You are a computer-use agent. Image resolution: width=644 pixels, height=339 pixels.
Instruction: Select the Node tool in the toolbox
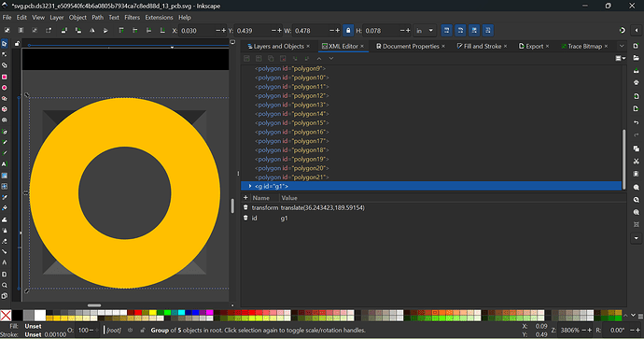tap(5, 54)
